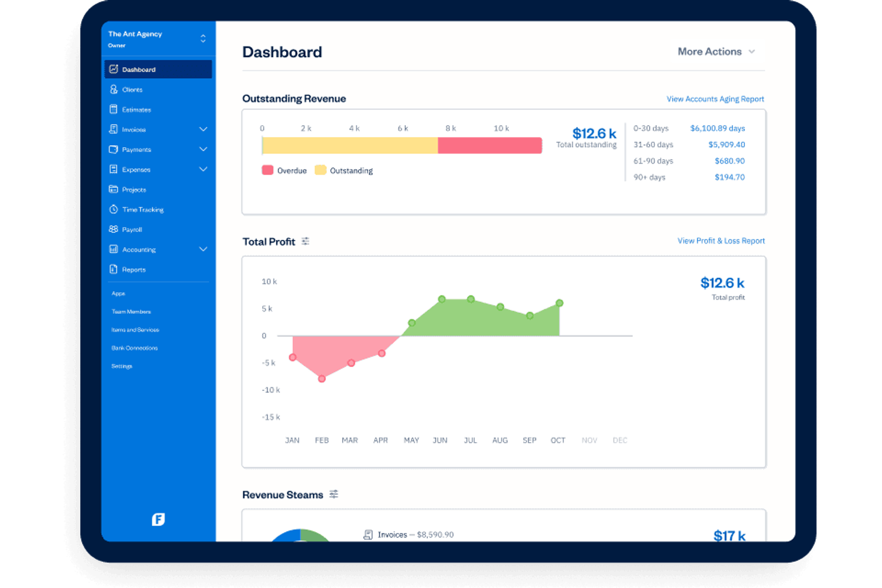Open the View Accounts Aging Report link
Viewport: 882px width, 588px height.
click(715, 98)
